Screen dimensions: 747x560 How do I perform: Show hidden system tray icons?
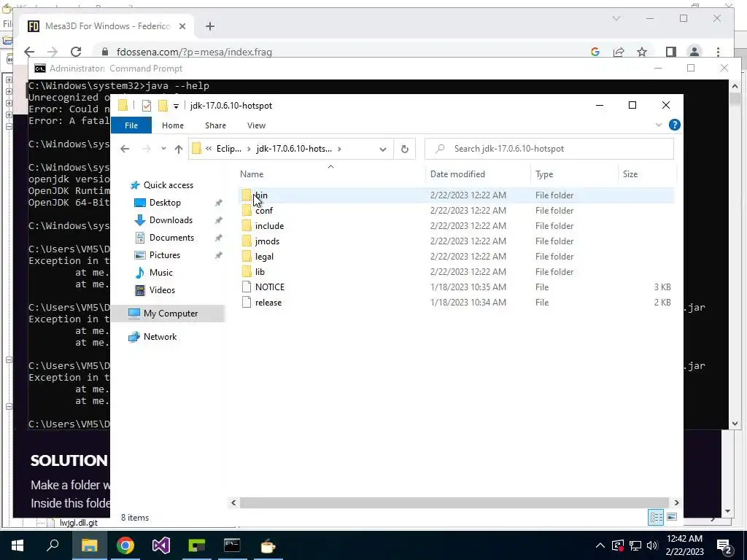click(x=600, y=545)
